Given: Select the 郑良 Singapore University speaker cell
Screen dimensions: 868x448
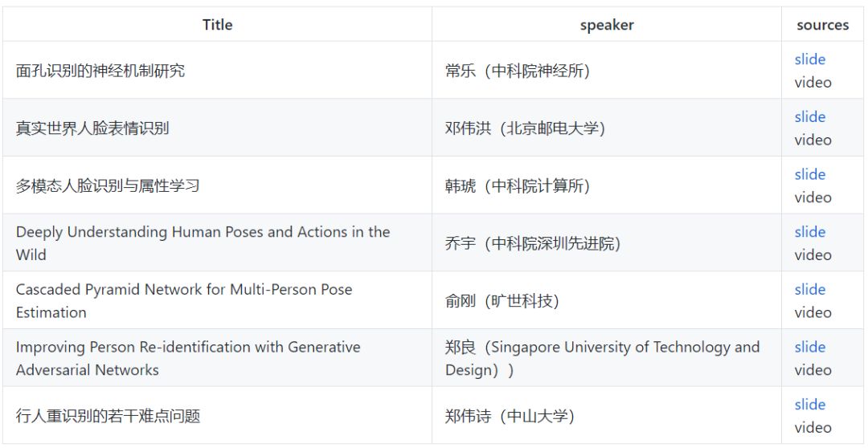Looking at the screenshot, I should [607, 358].
